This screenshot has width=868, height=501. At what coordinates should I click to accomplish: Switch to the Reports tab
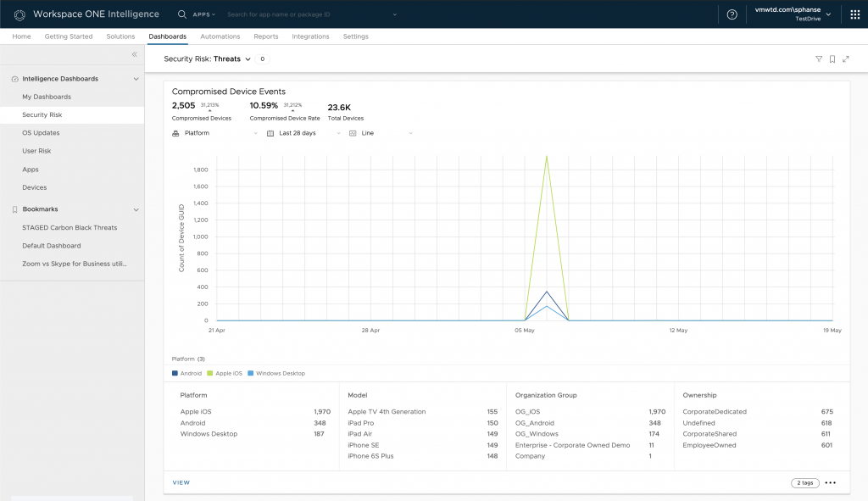[x=266, y=36]
